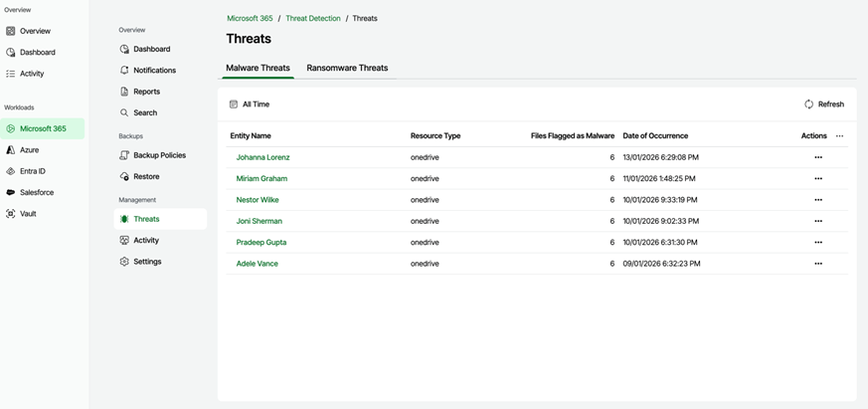The image size is (868, 409).
Task: Click the Resource Type column header
Action: 435,135
